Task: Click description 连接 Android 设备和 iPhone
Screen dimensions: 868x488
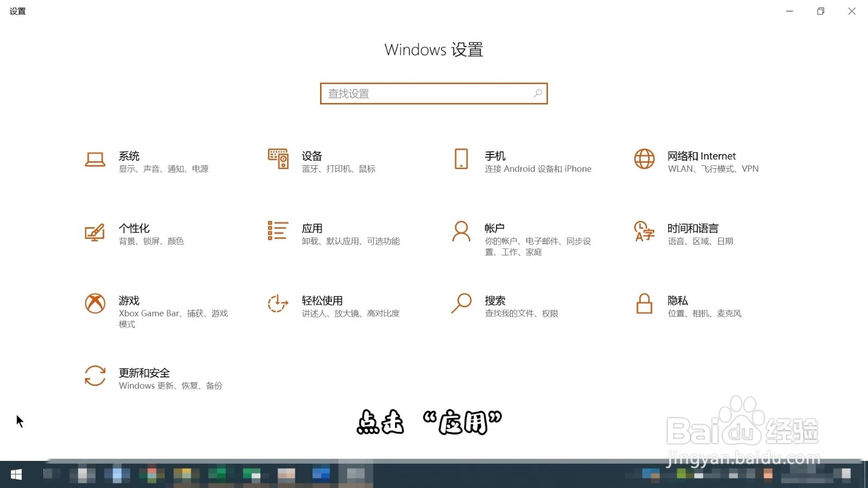Action: 538,169
